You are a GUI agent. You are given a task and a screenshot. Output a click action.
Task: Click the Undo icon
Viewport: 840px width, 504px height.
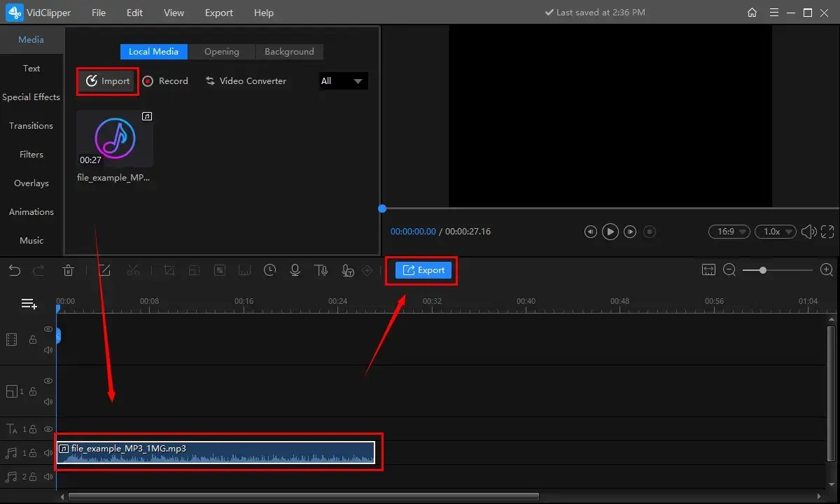tap(14, 270)
